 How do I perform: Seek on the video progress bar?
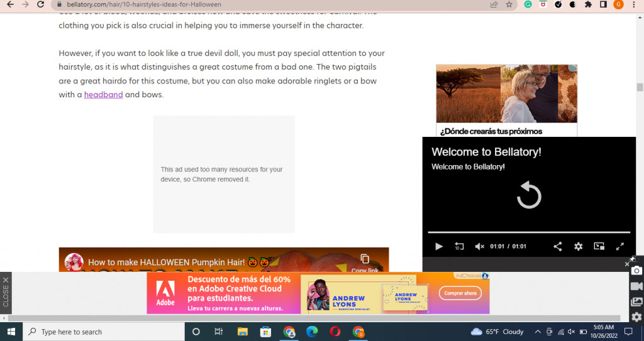click(x=529, y=232)
